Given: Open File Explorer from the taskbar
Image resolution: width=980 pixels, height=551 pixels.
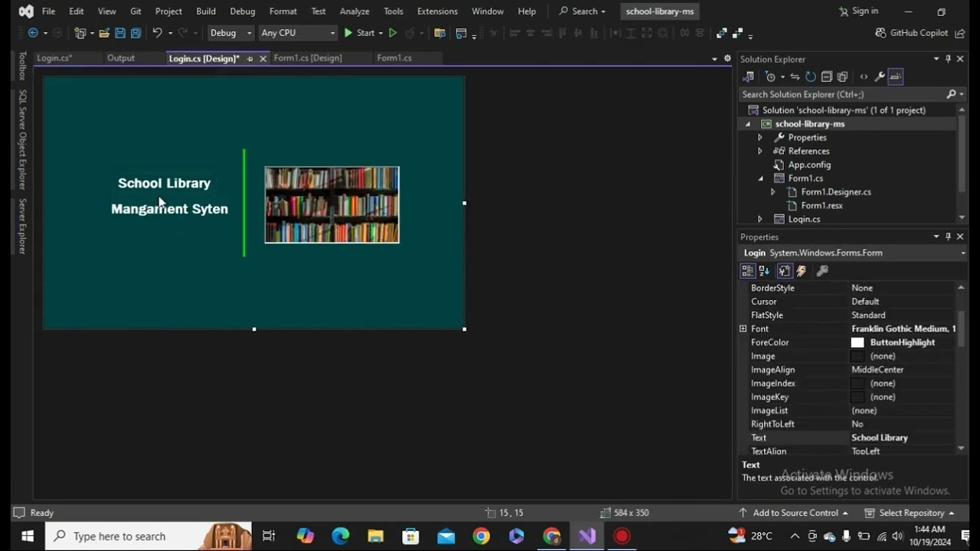Looking at the screenshot, I should point(375,536).
